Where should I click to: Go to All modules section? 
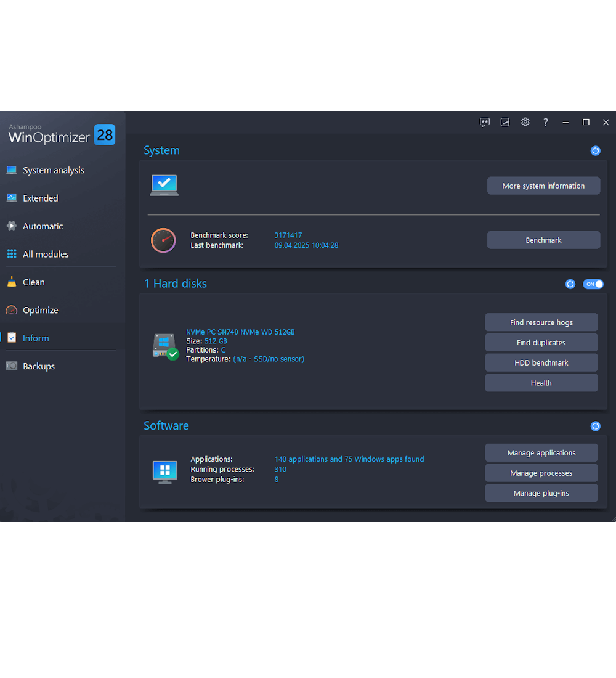pyautogui.click(x=46, y=254)
